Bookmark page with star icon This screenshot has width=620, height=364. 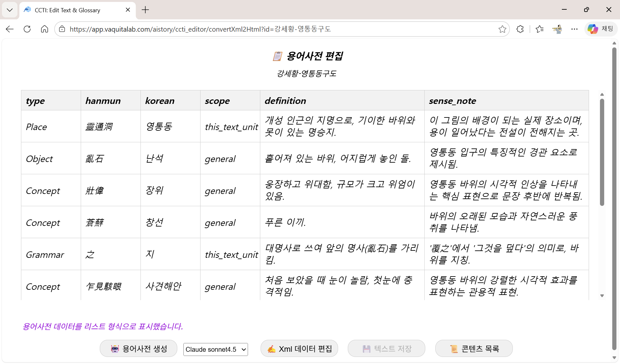coord(502,29)
